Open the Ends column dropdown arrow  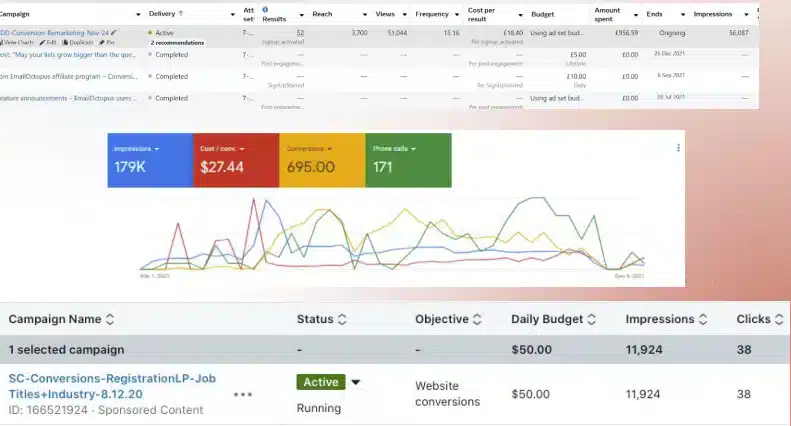[683, 15]
